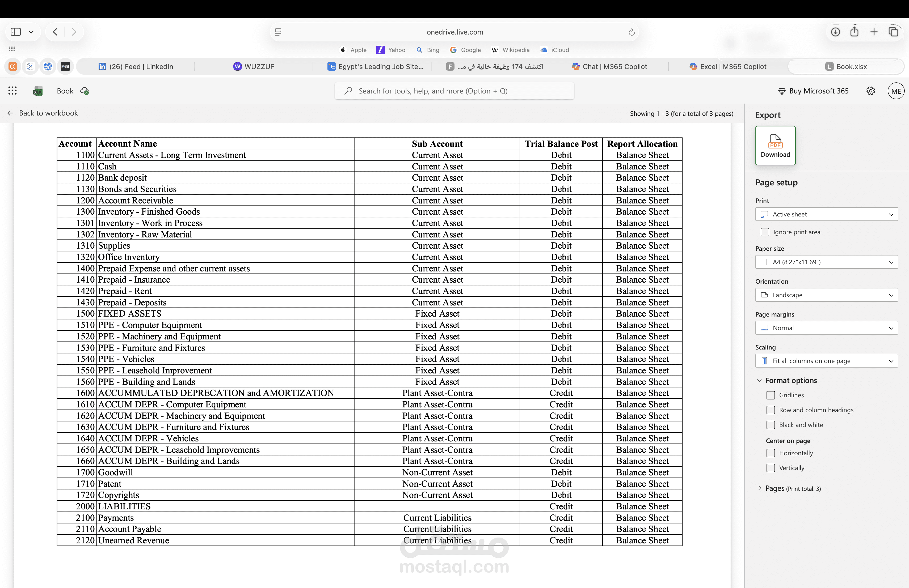
Task: Click account number 1600 cell
Action: (x=77, y=393)
